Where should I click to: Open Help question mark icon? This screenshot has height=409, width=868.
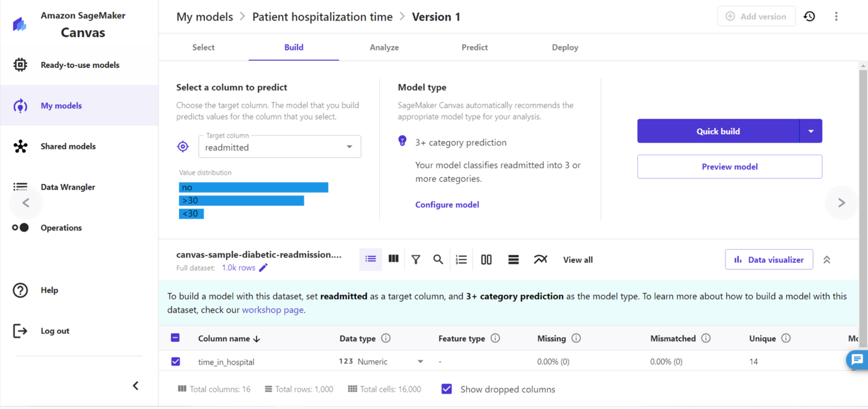[x=20, y=290]
